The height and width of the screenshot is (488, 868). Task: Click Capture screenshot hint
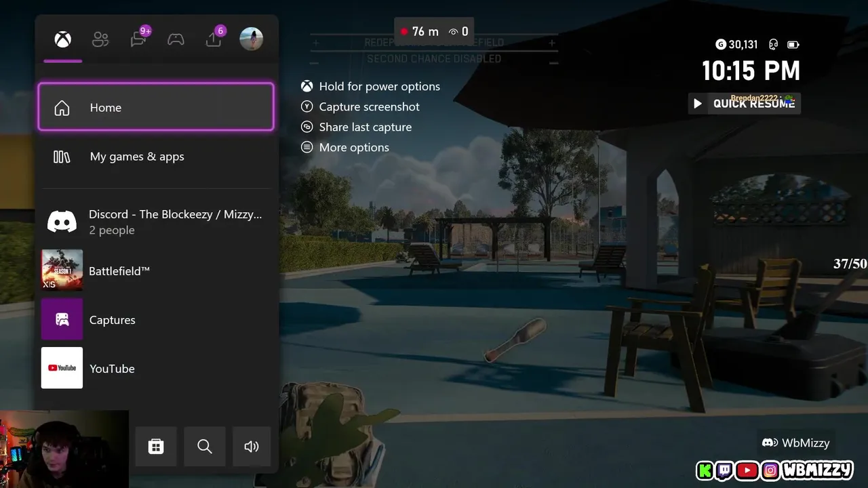pos(370,106)
